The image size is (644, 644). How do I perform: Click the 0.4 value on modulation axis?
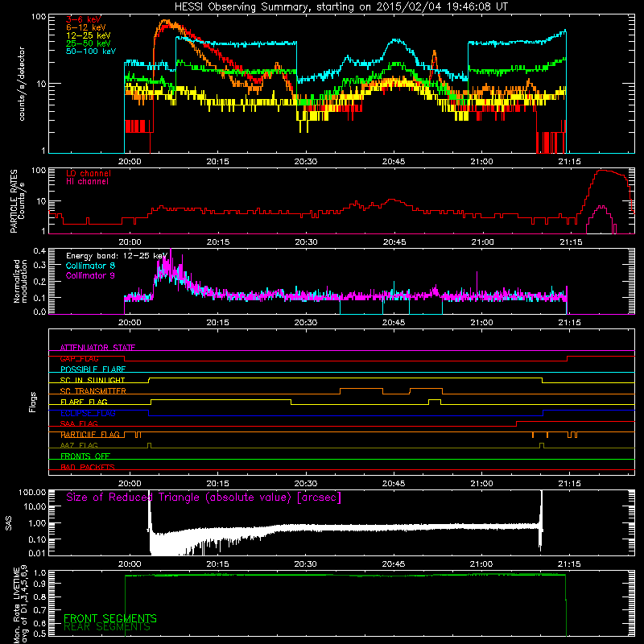(x=39, y=251)
